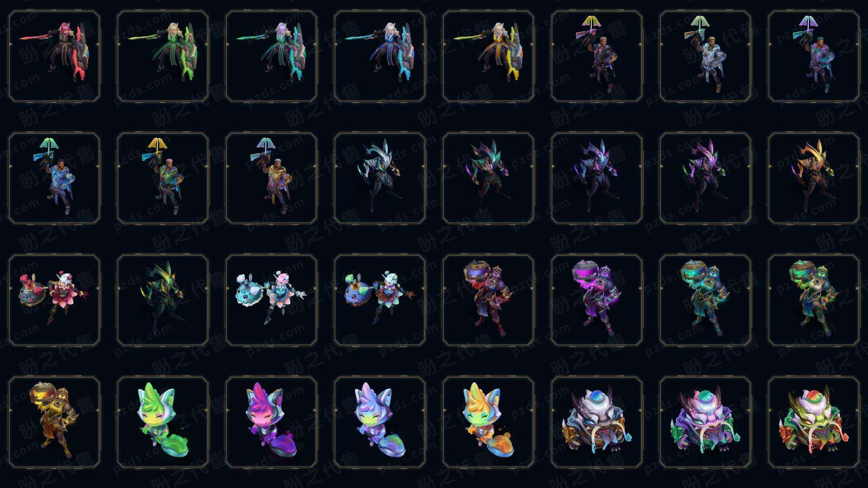The image size is (868, 488).
Task: Select the green fox-eared little legend
Action: tap(163, 422)
